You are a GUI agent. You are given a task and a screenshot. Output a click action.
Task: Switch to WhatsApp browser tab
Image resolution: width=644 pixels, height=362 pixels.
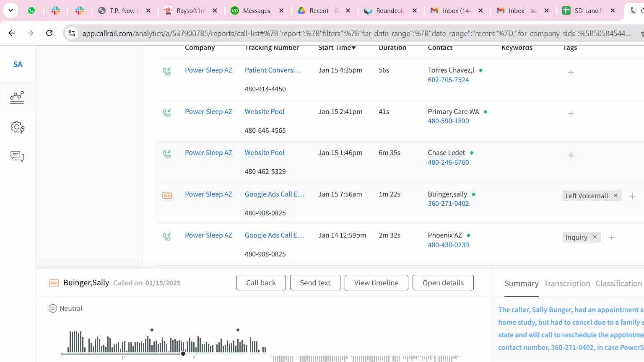pos(31,10)
